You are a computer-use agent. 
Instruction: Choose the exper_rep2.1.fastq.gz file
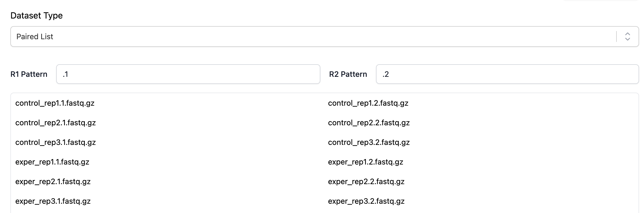53,182
